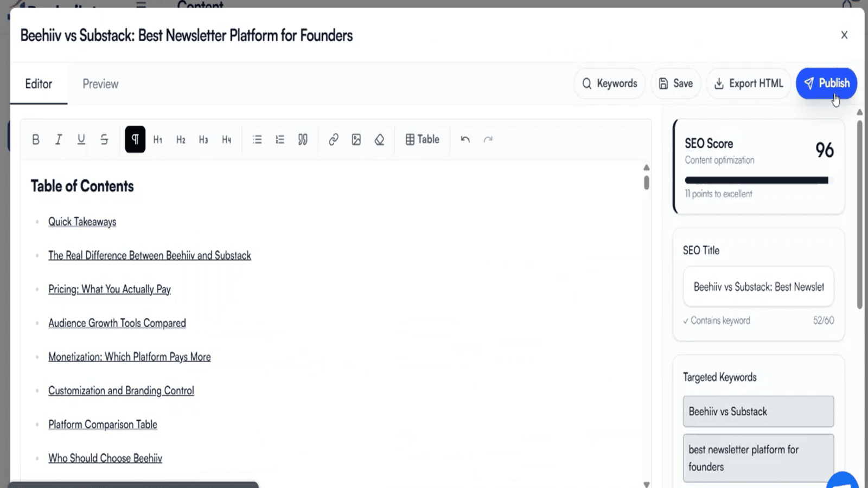
Task: Toggle italic formatting
Action: pyautogui.click(x=59, y=139)
